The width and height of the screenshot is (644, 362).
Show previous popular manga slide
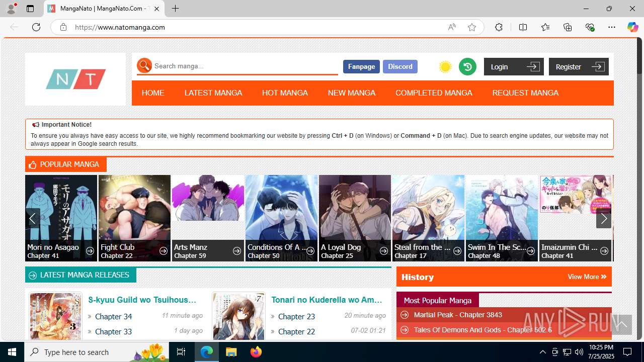32,218
